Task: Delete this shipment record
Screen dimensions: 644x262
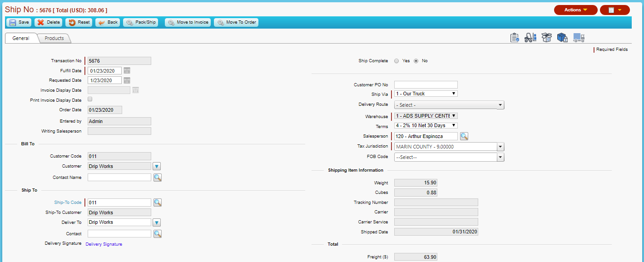Action: click(x=49, y=22)
